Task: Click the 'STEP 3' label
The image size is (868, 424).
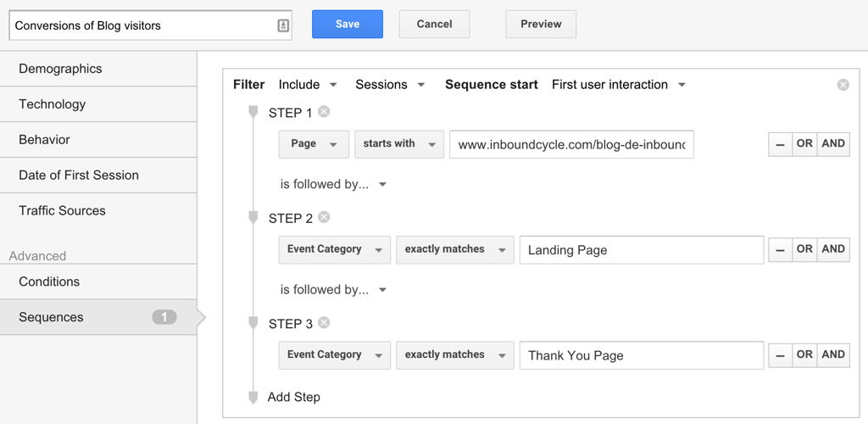Action: tap(290, 324)
